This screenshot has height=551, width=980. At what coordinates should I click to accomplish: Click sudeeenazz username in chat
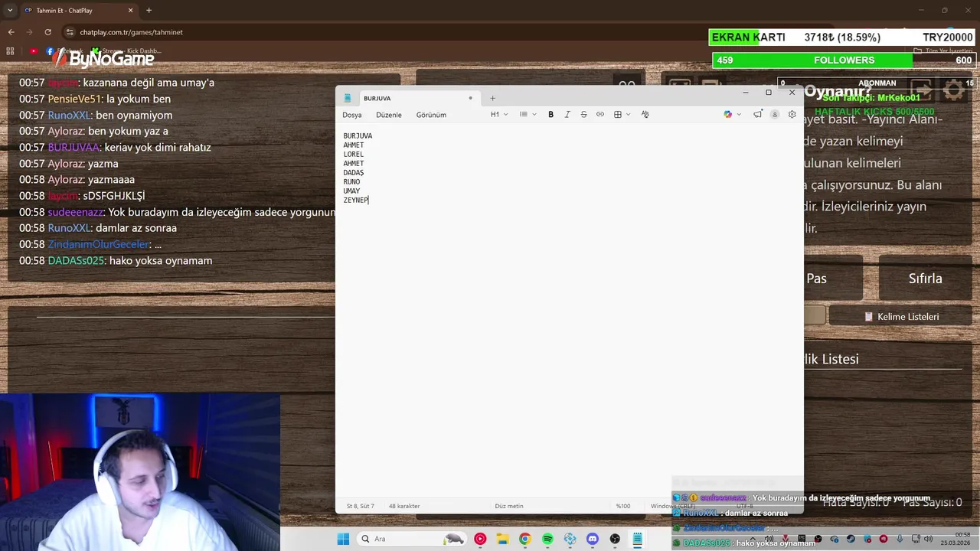(75, 212)
